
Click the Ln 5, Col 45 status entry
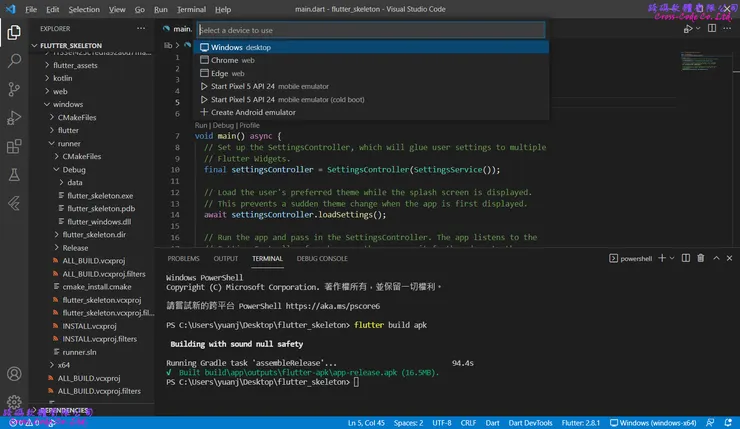(366, 423)
